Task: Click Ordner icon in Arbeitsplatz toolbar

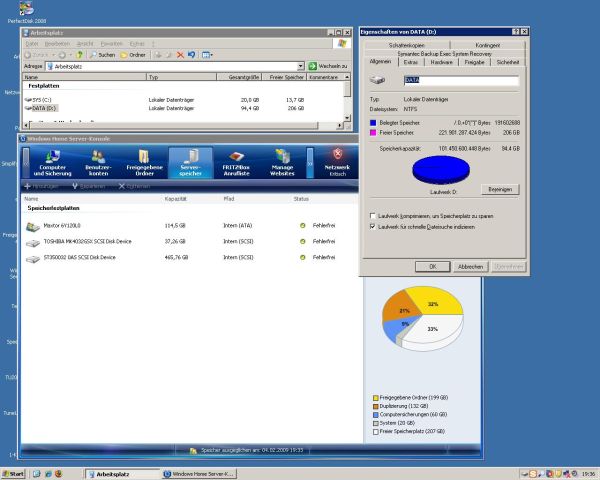Action: tap(124, 55)
